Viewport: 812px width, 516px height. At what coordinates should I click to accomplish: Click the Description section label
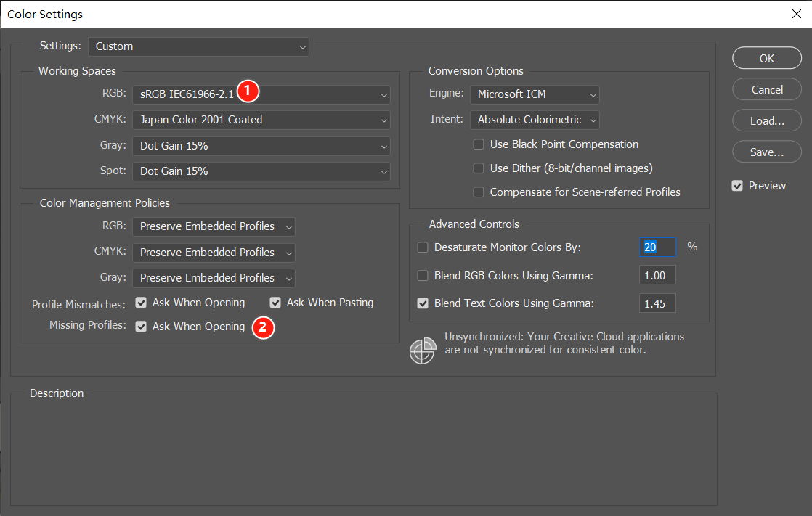coord(57,393)
